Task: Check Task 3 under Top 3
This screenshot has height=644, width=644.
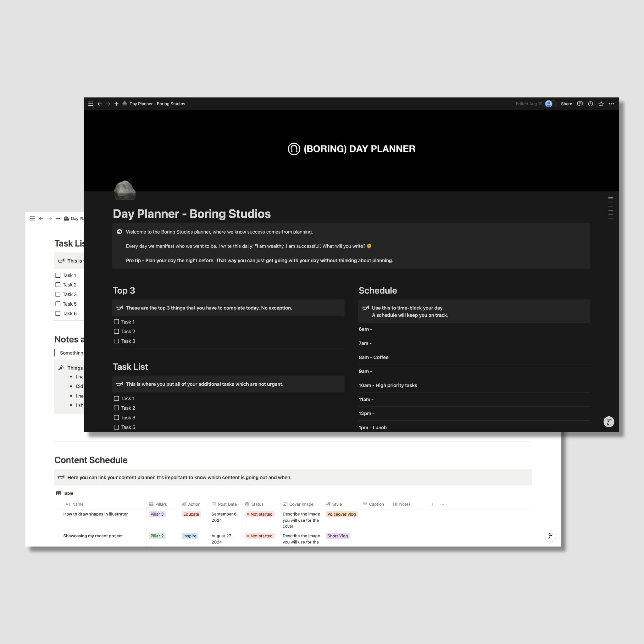Action: 116,341
